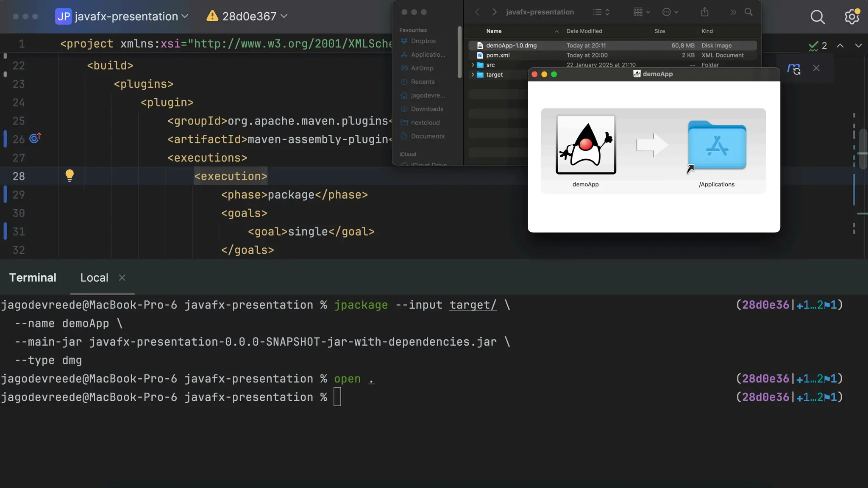Sort by Date Modified column header
This screenshot has width=868, height=488.
(x=584, y=31)
